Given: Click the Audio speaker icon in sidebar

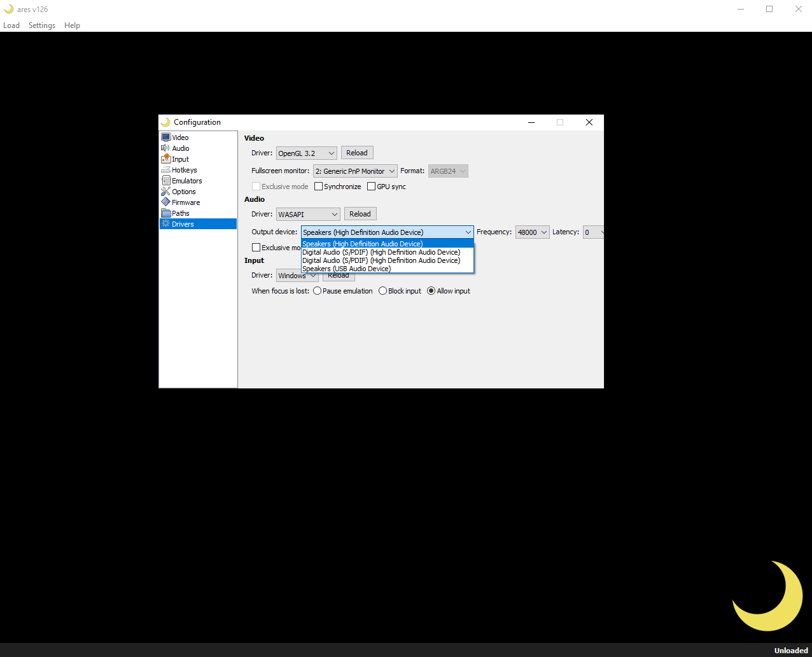Looking at the screenshot, I should click(x=165, y=148).
